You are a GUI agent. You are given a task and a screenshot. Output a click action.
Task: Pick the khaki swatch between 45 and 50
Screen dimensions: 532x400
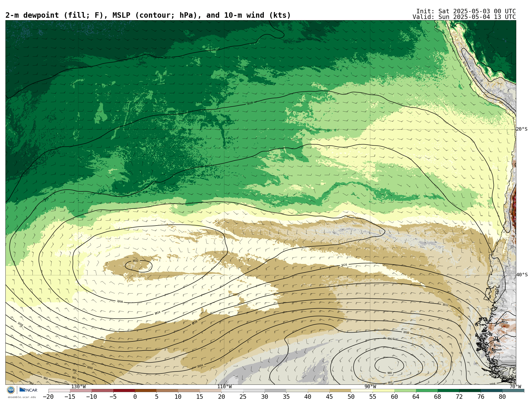tap(340, 390)
